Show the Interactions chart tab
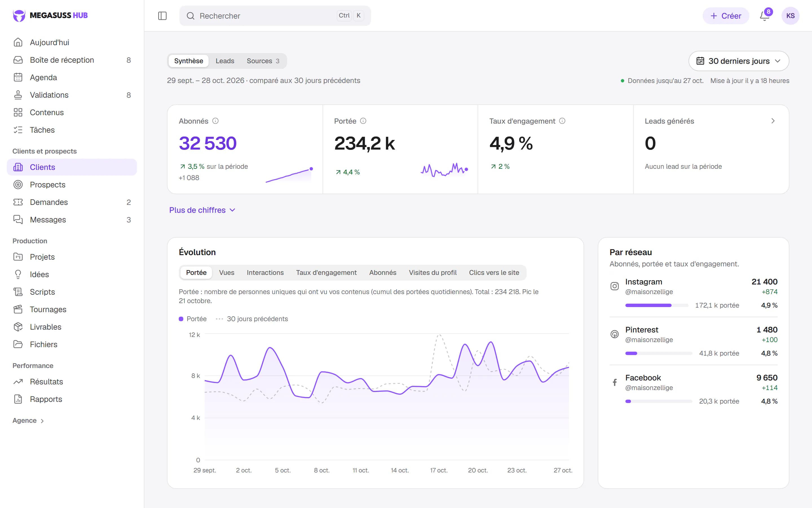The width and height of the screenshot is (812, 508). point(265,272)
